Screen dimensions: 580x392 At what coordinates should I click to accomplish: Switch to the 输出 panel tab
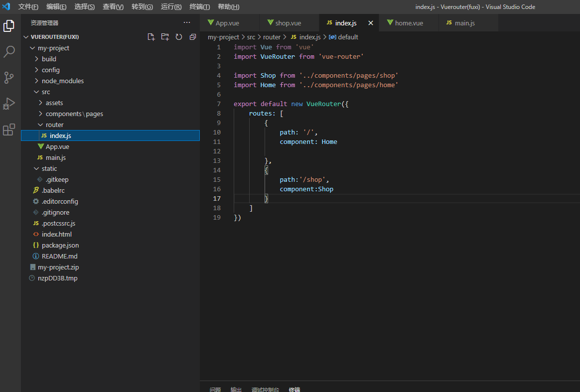(236, 390)
